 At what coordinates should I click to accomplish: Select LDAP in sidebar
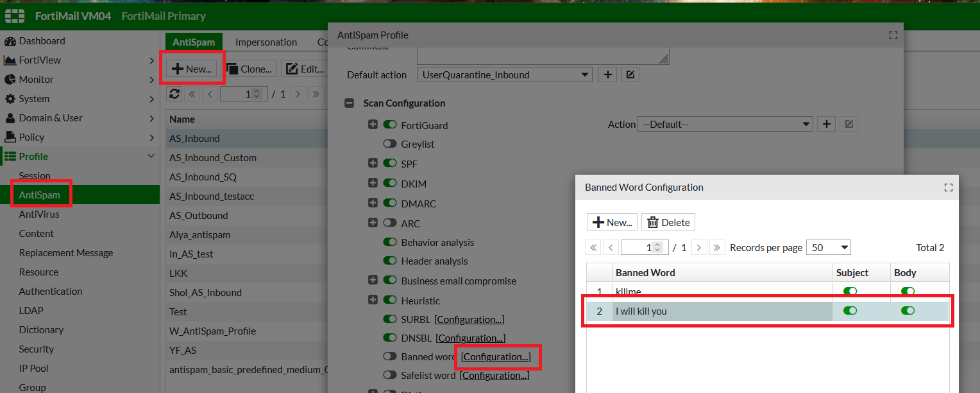31,311
